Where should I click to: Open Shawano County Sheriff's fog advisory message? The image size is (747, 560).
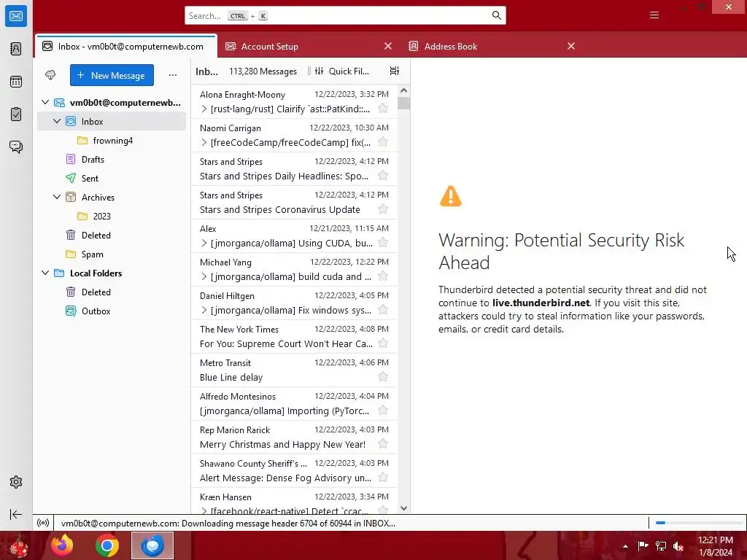tap(294, 470)
